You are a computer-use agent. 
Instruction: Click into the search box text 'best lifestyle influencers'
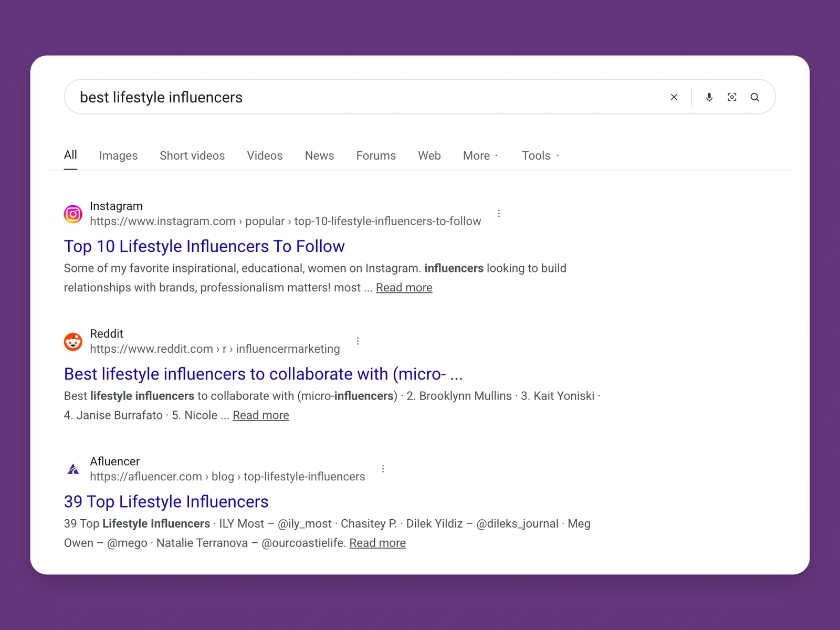pyautogui.click(x=161, y=98)
